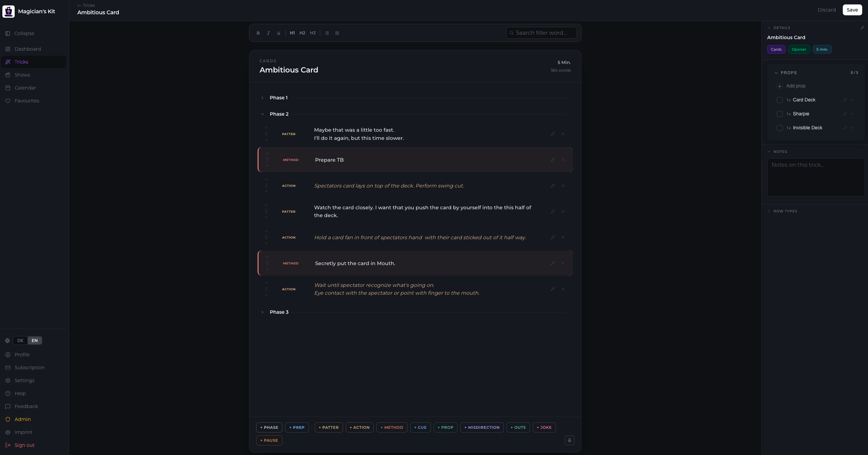Screen dimensions: 868x455
Task: Toggle underline formatting in editor toolbar
Action: click(279, 33)
